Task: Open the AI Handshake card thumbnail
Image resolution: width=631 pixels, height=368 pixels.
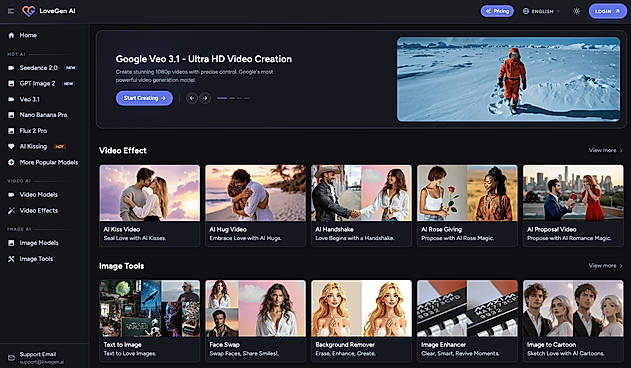Action: coord(361,193)
